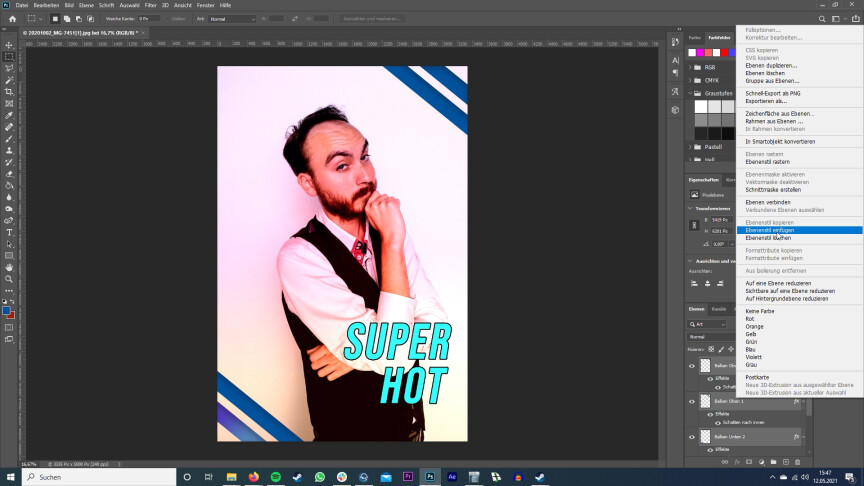Viewport: 864px width, 486px height.
Task: Expand the CMYK swatch folder
Action: tap(689, 80)
